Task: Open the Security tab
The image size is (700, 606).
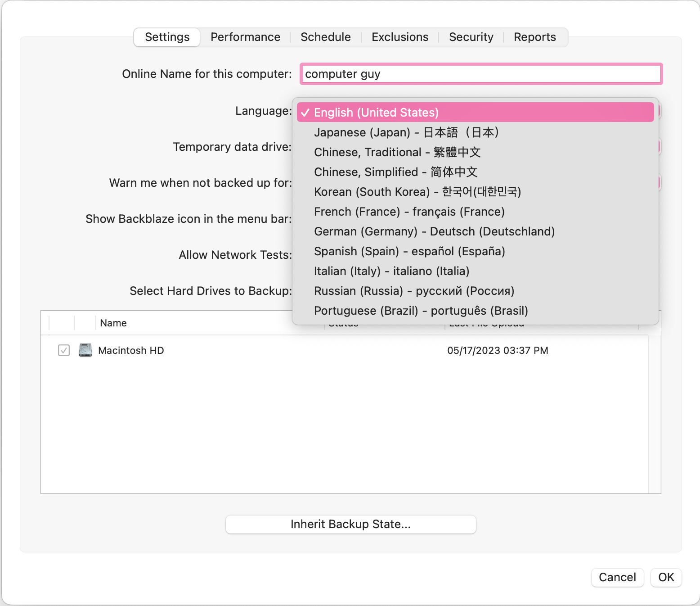Action: pos(471,37)
